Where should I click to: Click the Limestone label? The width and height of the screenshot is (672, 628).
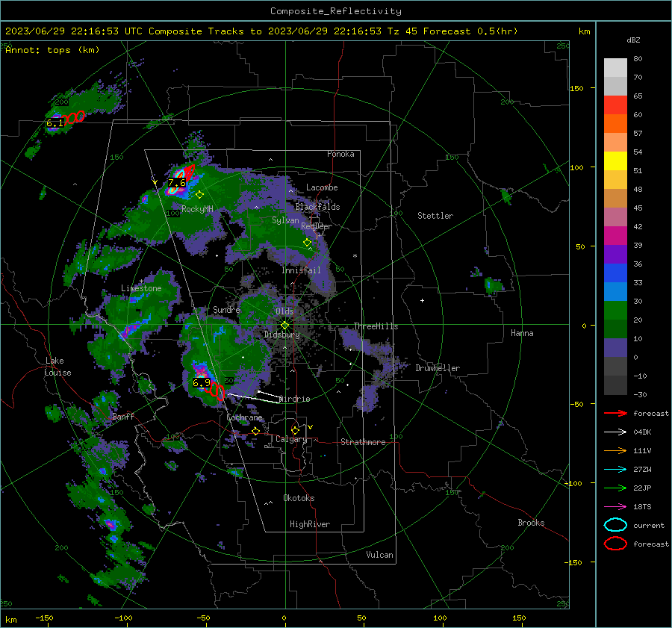141,288
